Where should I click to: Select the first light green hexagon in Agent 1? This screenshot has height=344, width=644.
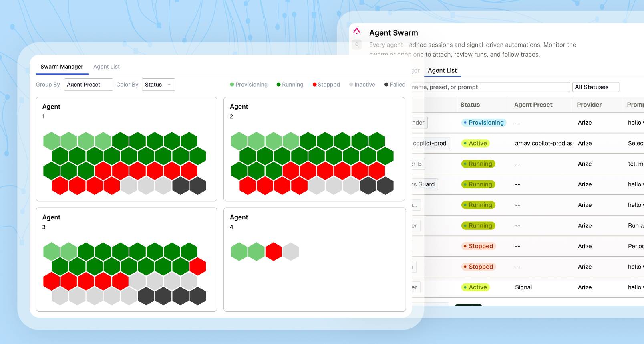point(52,141)
